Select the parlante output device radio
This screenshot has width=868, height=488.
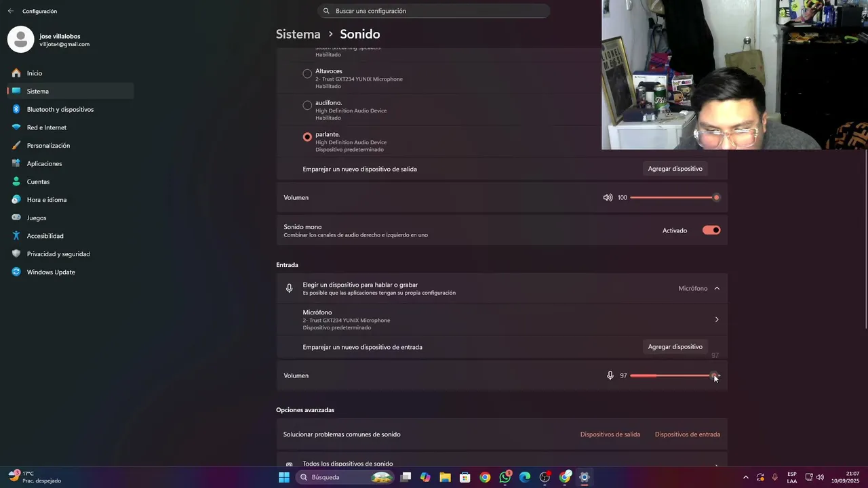point(307,137)
